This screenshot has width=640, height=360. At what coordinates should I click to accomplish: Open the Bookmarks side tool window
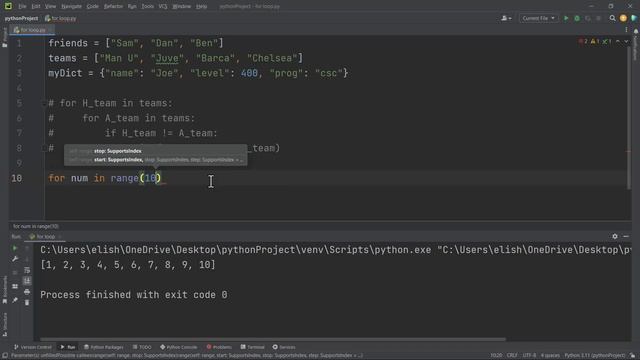pos(4,289)
